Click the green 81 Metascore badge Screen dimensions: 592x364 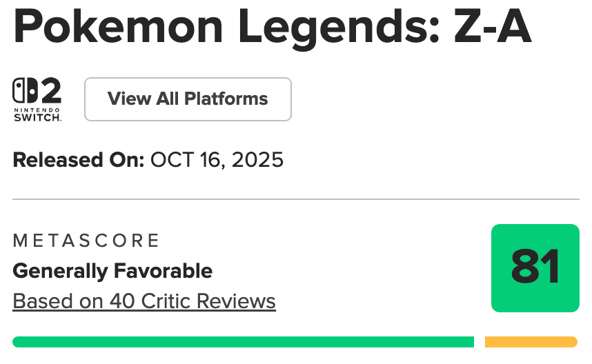point(535,267)
